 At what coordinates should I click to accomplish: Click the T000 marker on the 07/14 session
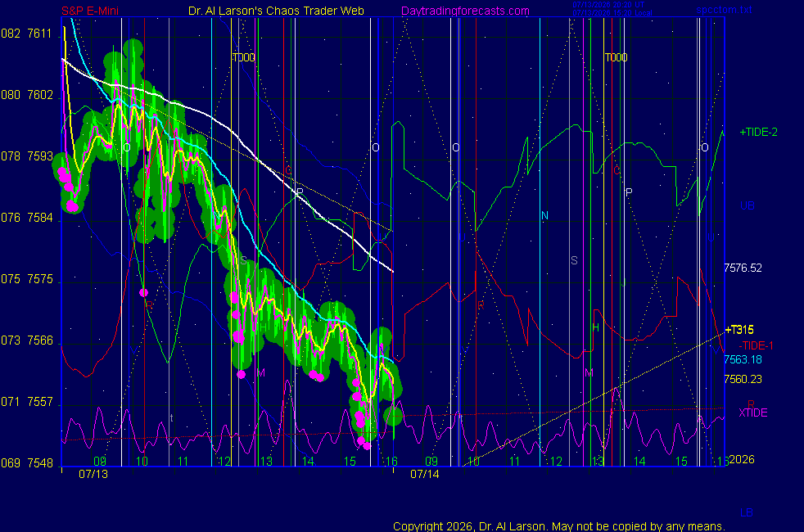tap(616, 57)
